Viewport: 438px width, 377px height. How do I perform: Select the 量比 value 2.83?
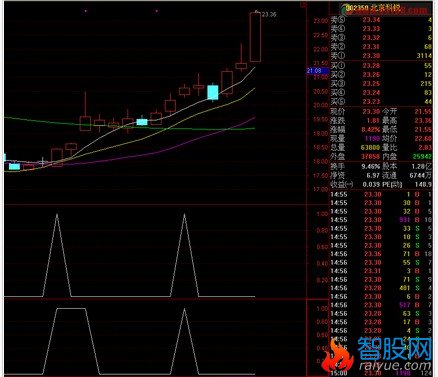coord(425,148)
